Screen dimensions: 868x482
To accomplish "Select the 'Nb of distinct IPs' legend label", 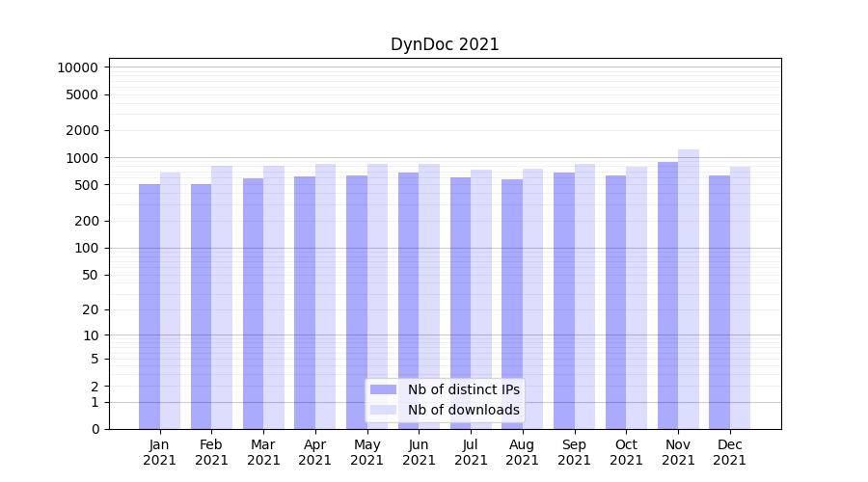I will [463, 389].
